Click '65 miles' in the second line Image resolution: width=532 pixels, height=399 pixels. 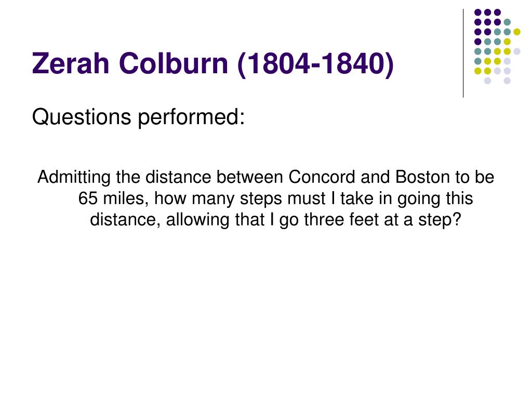pos(113,198)
